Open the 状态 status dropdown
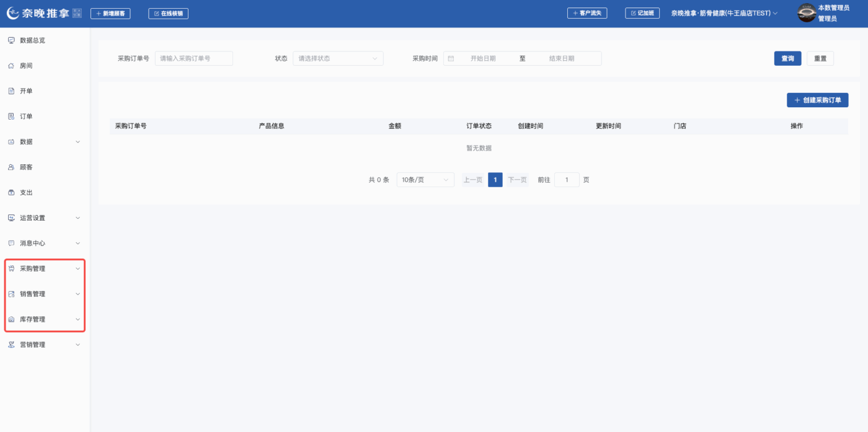This screenshot has height=432, width=868. [x=338, y=58]
